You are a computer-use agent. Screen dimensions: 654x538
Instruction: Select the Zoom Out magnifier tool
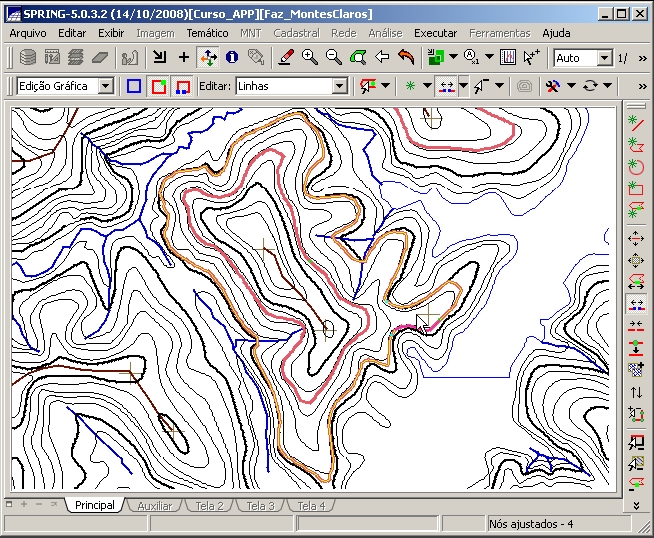tap(334, 58)
